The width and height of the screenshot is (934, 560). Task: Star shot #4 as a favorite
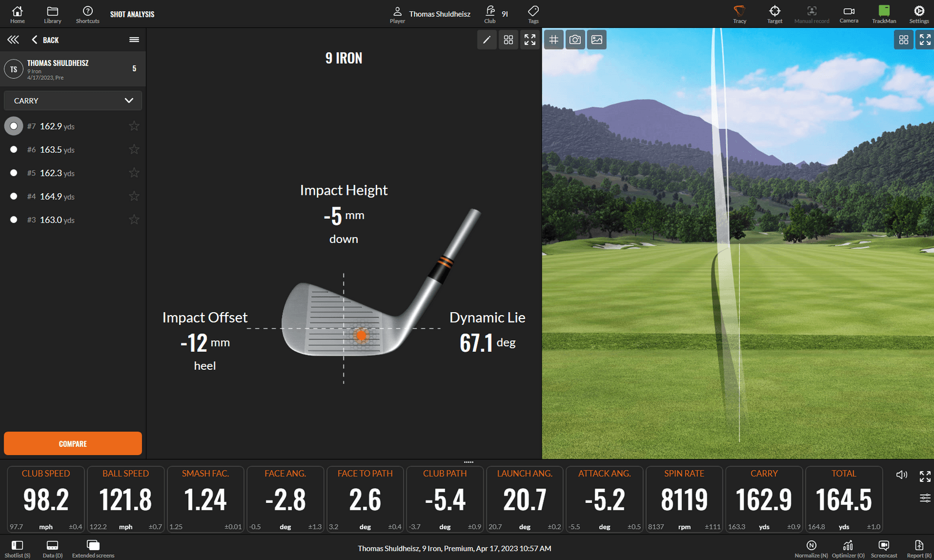(134, 196)
